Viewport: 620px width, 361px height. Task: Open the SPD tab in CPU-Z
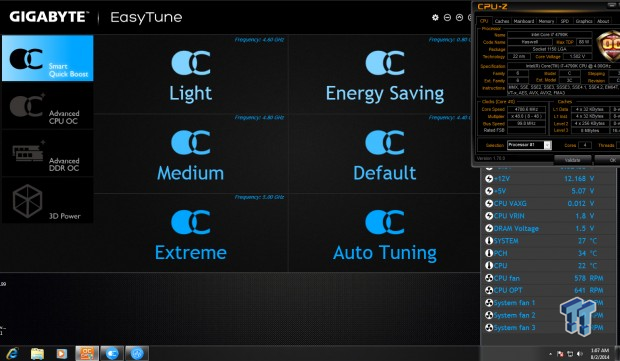pos(565,21)
